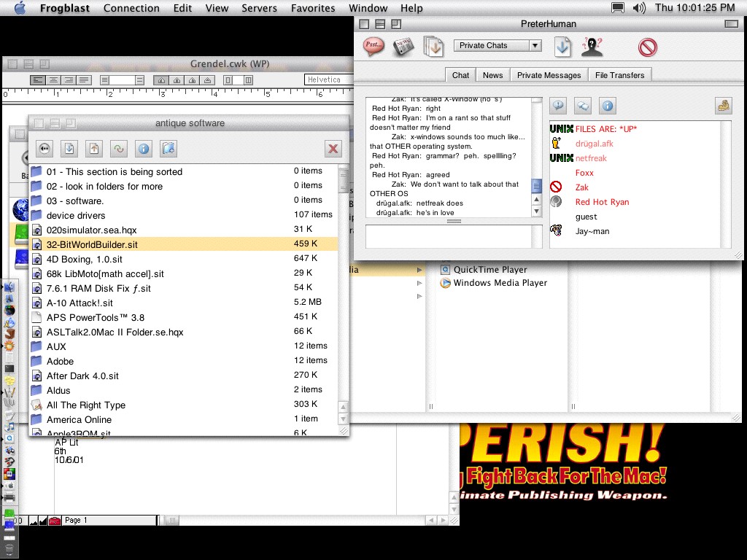Viewport: 747px width, 560px height.
Task: Click the chat log scrollbar thumb
Action: click(536, 186)
